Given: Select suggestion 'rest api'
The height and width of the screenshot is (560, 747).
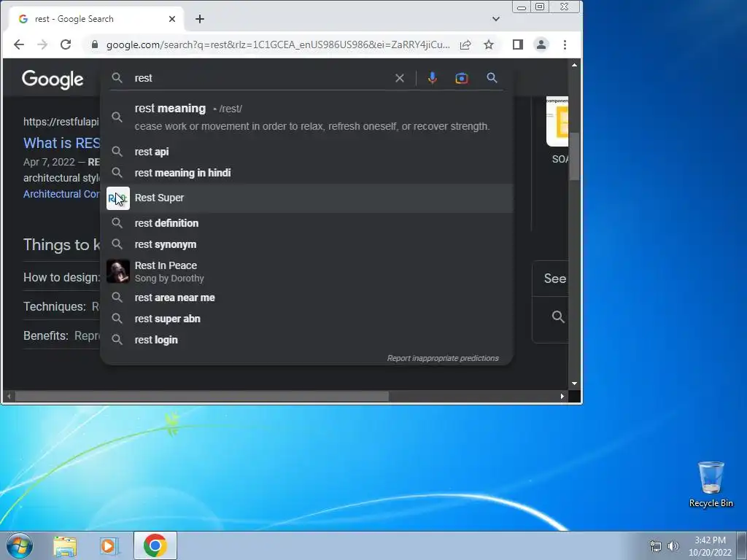Looking at the screenshot, I should coord(307,152).
